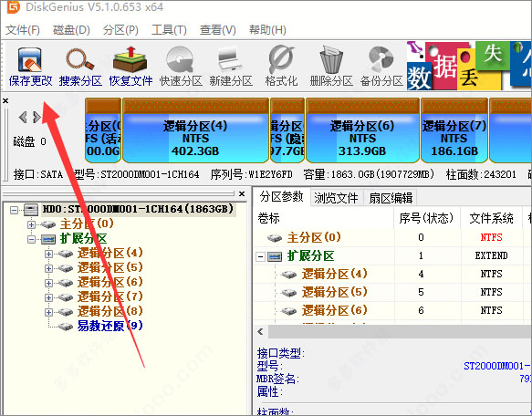
Task: Click the 文件系统 column header
Action: click(x=491, y=218)
